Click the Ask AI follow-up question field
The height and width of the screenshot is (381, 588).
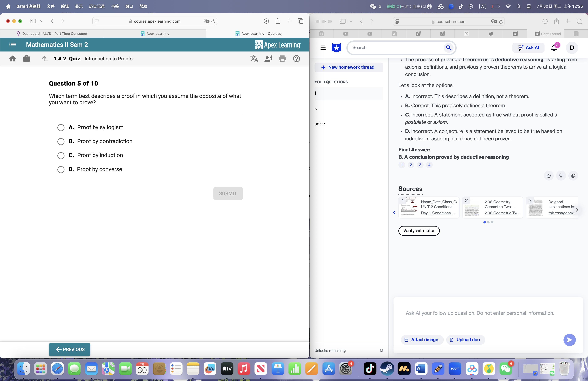coord(480,313)
